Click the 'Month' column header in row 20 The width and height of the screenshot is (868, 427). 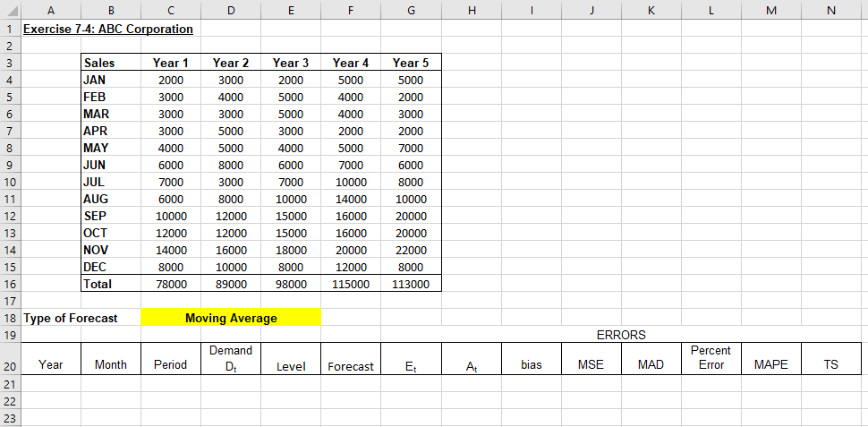[111, 359]
